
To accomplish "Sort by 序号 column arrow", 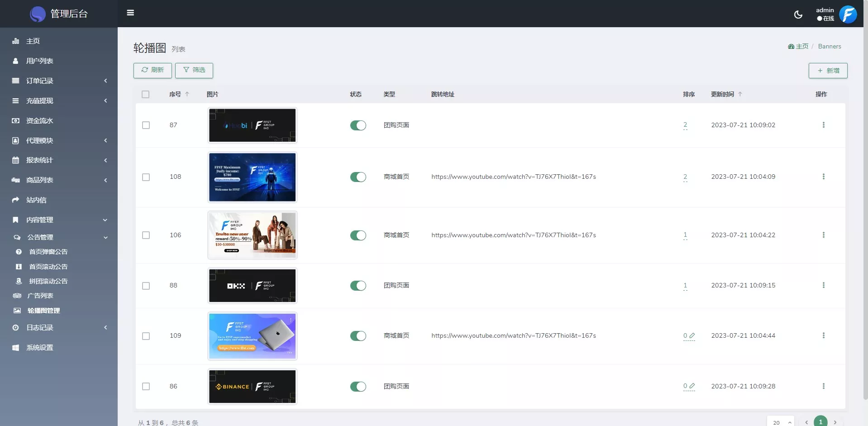I will click(x=187, y=94).
